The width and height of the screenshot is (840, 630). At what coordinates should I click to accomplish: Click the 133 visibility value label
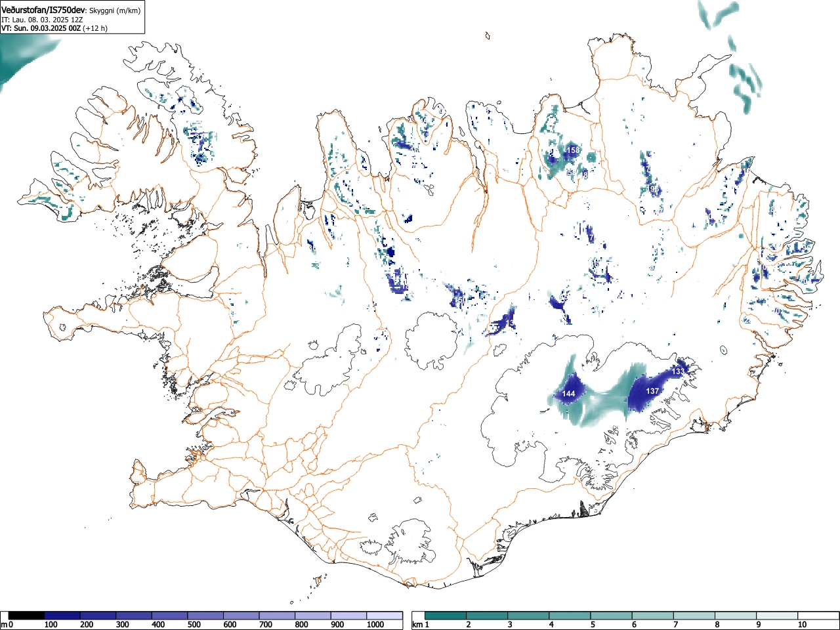click(678, 371)
